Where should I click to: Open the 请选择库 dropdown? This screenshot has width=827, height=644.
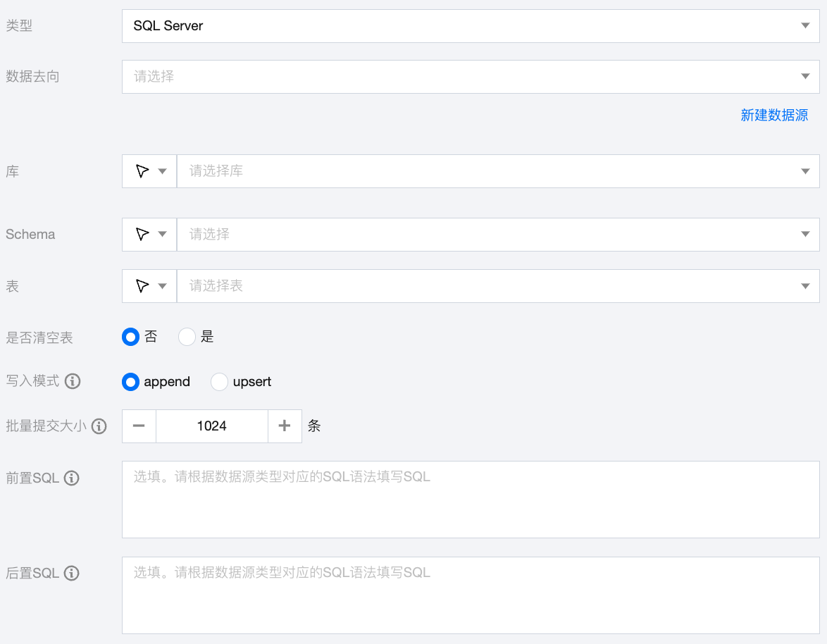point(497,171)
